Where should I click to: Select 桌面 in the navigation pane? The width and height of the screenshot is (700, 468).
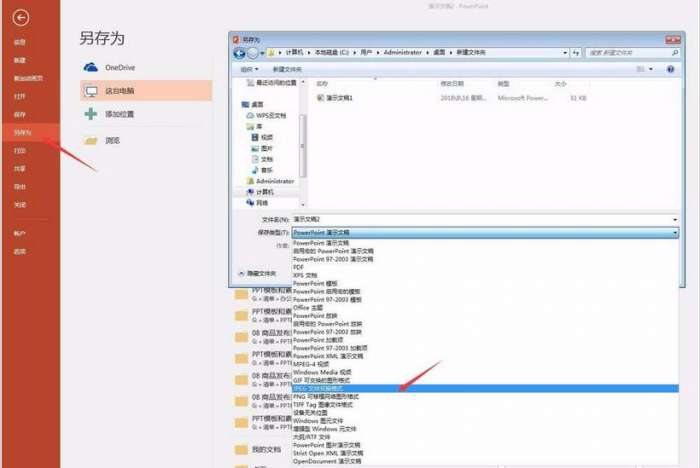point(252,104)
